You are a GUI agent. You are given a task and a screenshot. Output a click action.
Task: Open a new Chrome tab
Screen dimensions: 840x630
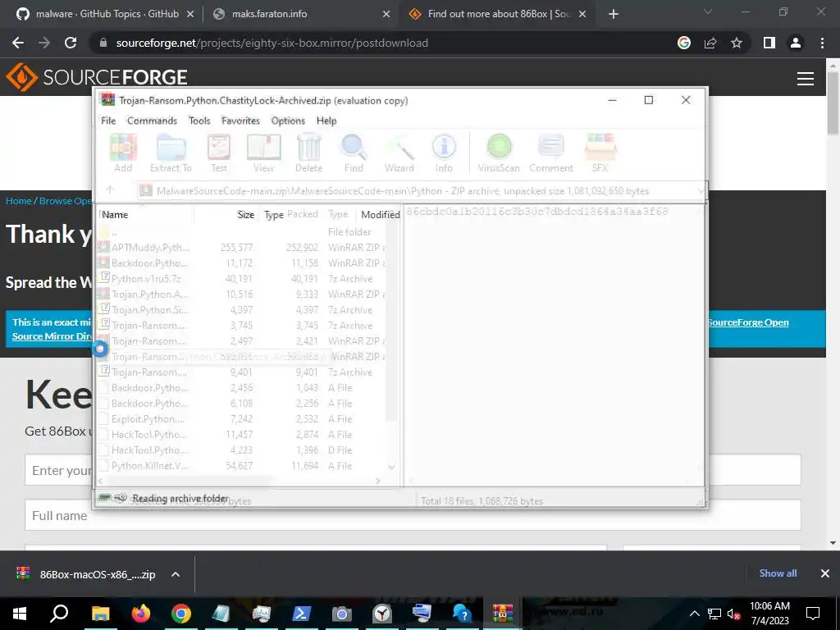coord(614,15)
